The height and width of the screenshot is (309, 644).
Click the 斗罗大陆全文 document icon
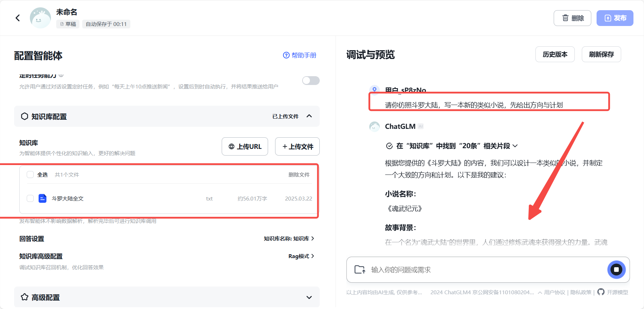click(43, 198)
